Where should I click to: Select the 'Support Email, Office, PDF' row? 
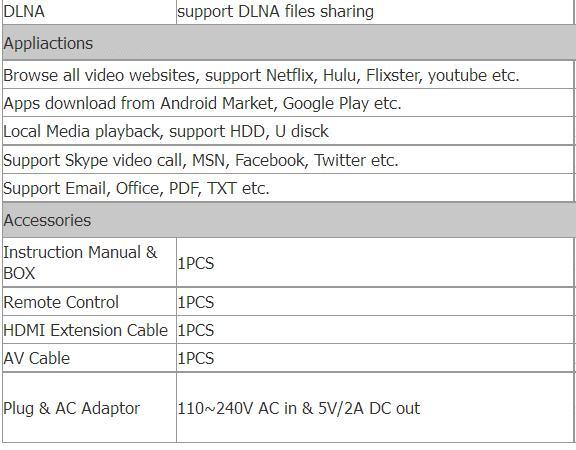(x=288, y=188)
